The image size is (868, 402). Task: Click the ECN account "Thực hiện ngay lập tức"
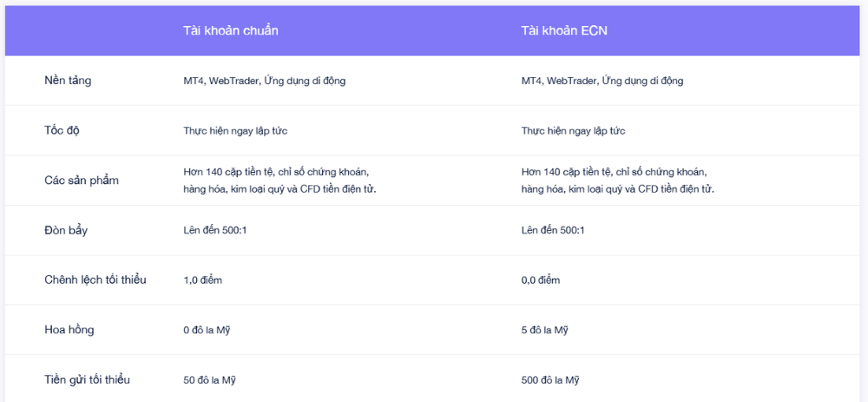coord(573,131)
